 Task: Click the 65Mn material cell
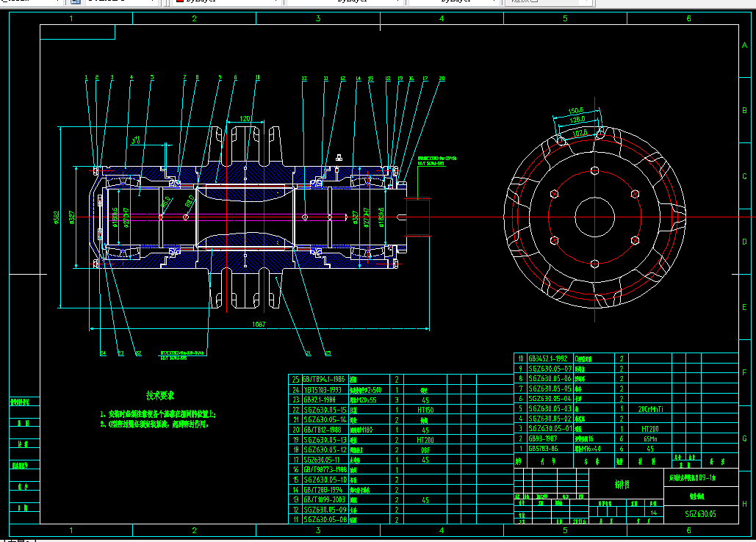coord(650,439)
